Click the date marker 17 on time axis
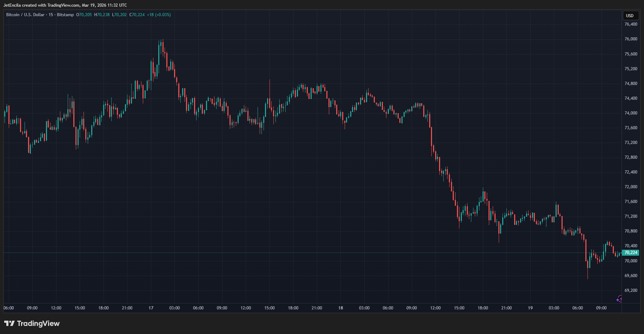 (x=151, y=308)
